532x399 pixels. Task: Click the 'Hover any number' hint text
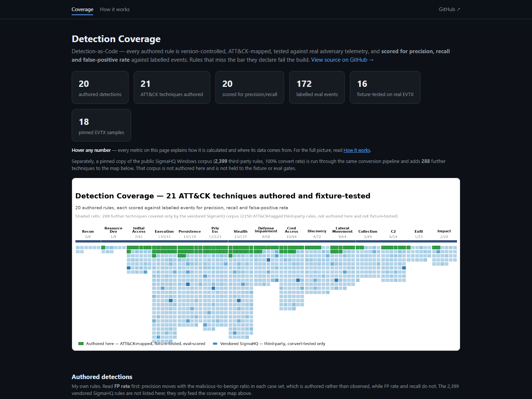pyautogui.click(x=91, y=150)
